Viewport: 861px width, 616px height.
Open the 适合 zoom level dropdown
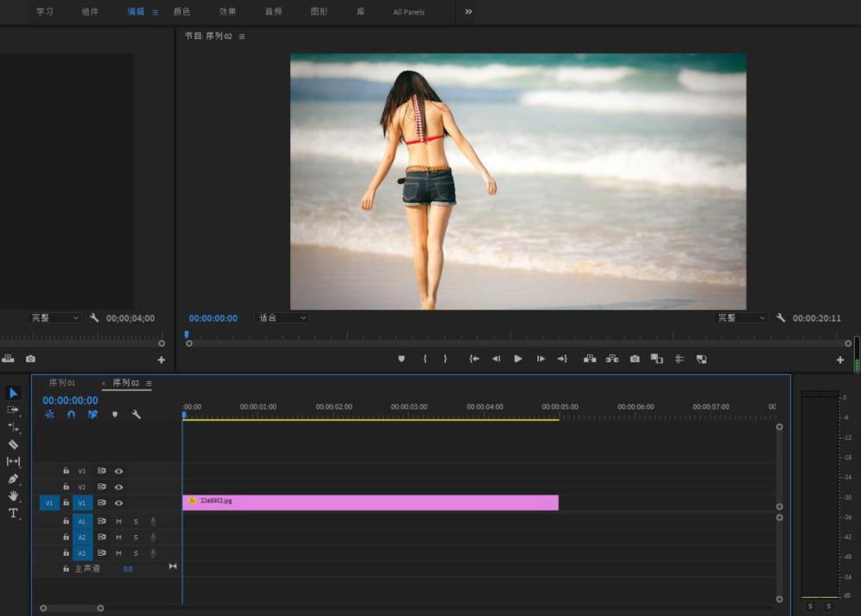pos(282,318)
